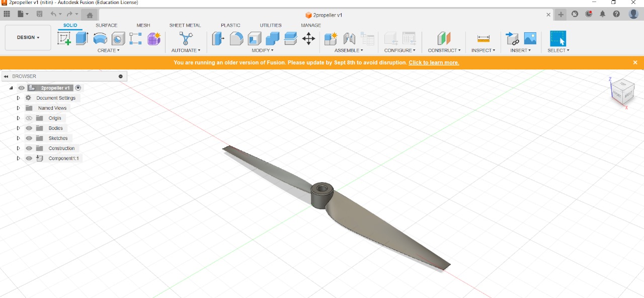
Task: Collapse the Browser panel arrows
Action: tap(6, 77)
